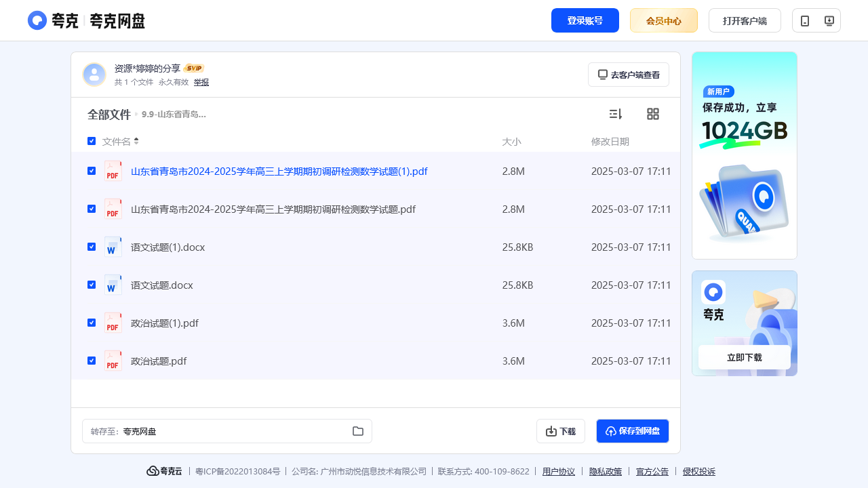Open 用户协议 link
Viewport: 868px width, 488px height.
559,472
